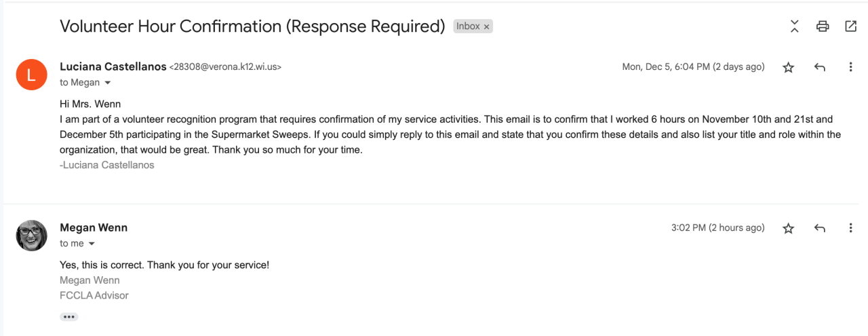Click the Inbox label tag

coord(468,26)
